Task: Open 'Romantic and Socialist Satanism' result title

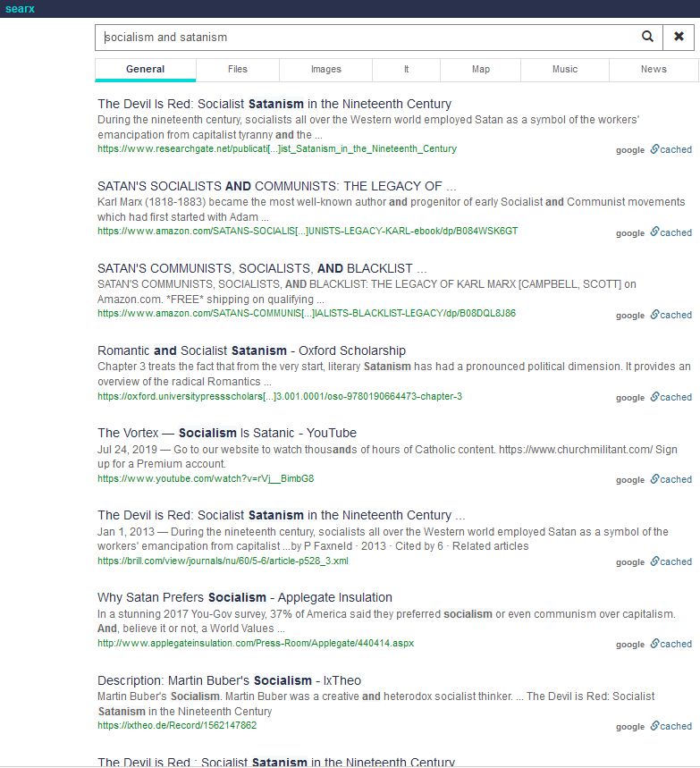Action: (251, 350)
